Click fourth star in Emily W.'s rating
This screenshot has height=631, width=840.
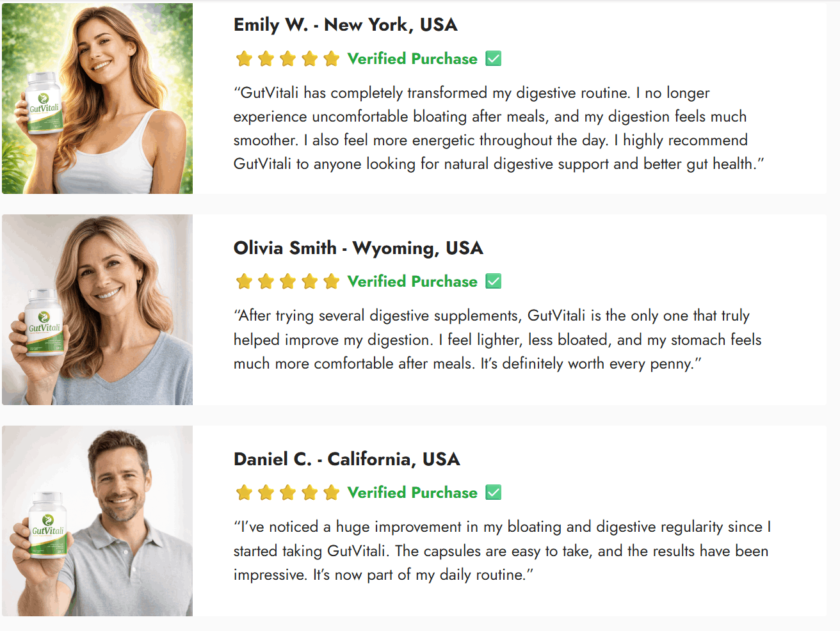(309, 59)
